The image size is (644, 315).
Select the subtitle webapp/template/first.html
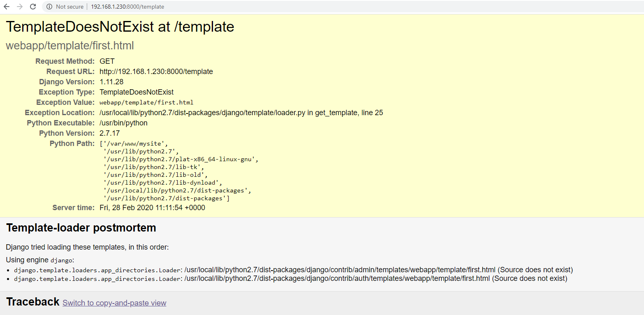(x=70, y=46)
